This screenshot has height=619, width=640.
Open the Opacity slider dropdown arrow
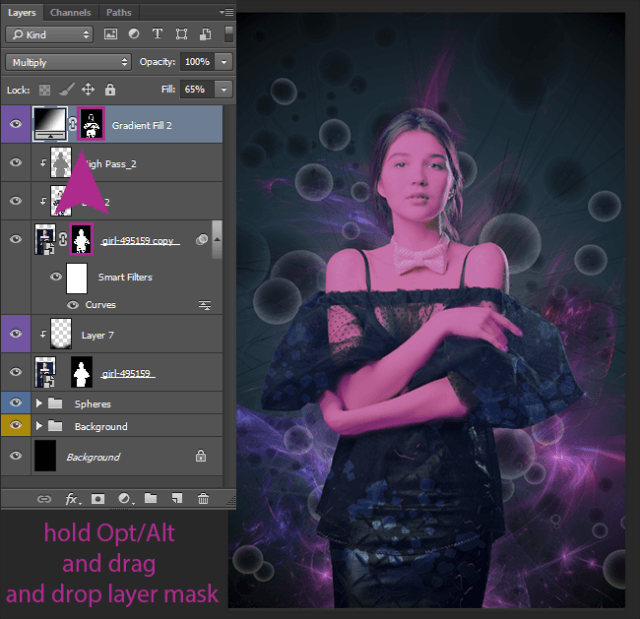tap(224, 62)
